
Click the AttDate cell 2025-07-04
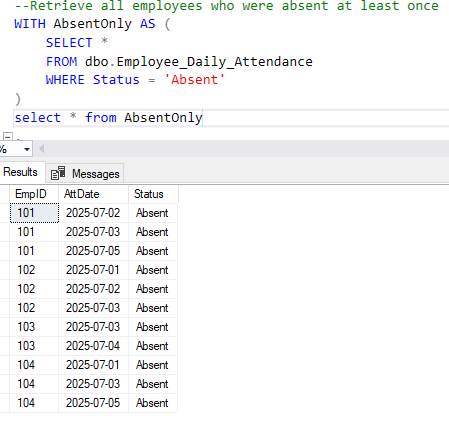click(93, 346)
